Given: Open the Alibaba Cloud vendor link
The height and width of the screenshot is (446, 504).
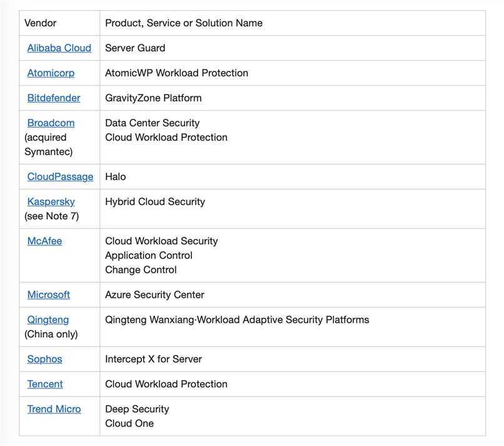Looking at the screenshot, I should click(x=59, y=48).
